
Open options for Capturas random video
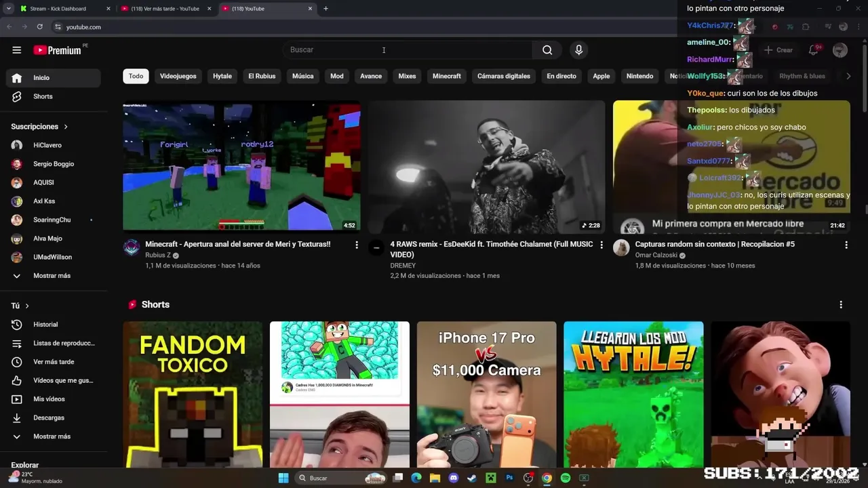click(846, 245)
